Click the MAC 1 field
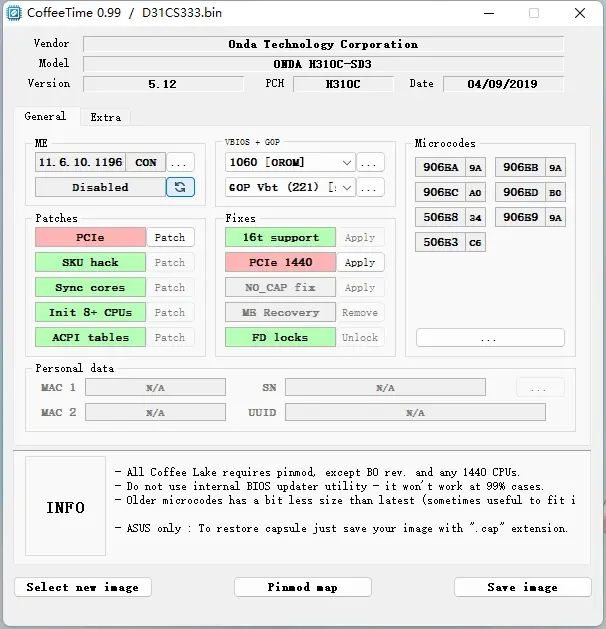 coord(155,388)
